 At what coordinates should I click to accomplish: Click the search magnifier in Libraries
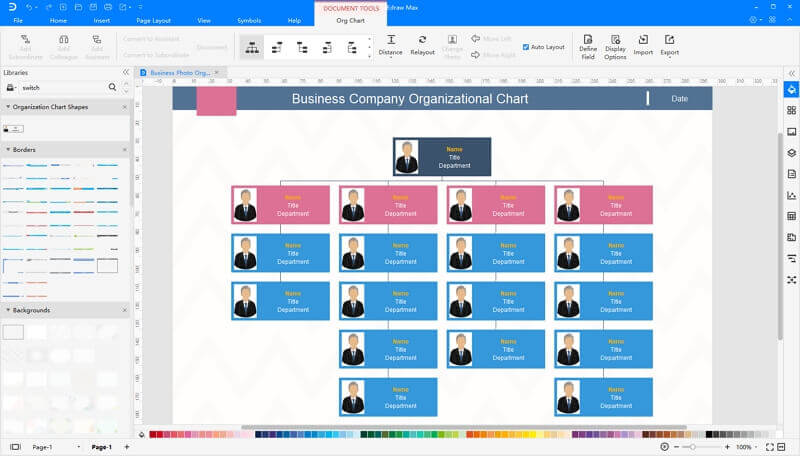112,87
